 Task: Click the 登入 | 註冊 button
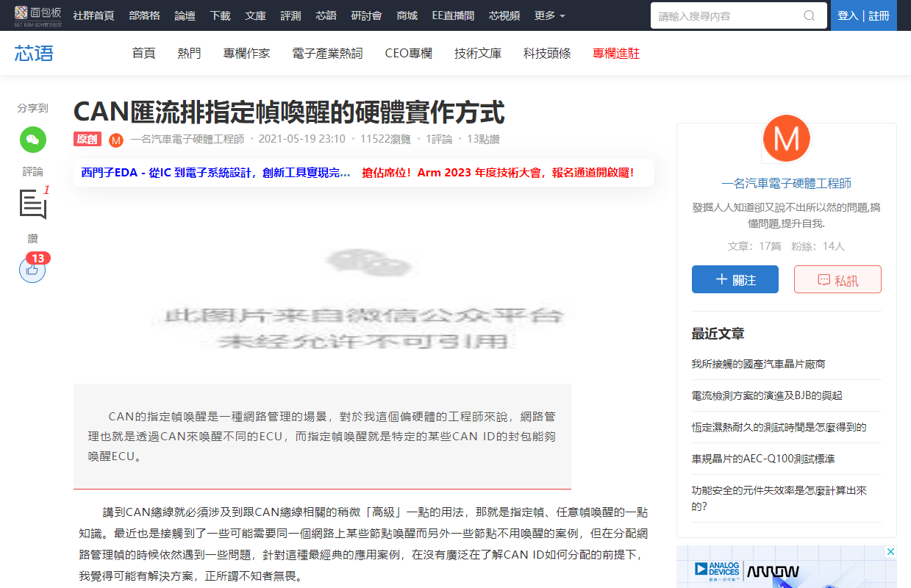click(863, 15)
